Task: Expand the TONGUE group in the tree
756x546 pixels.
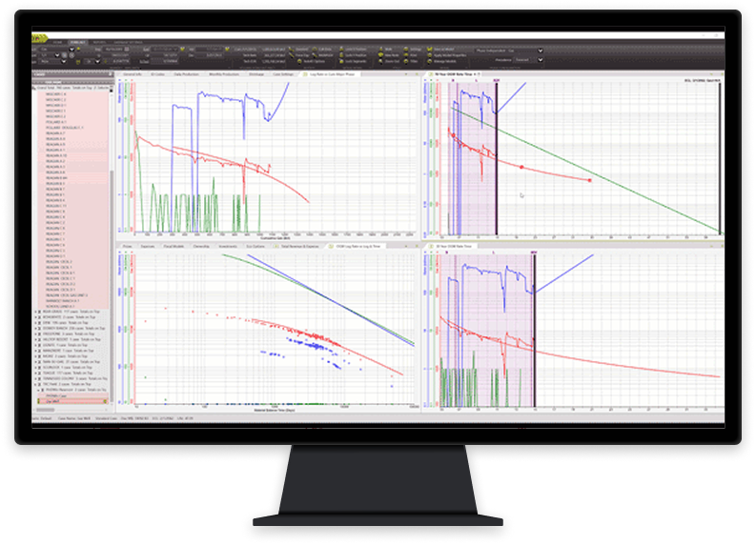Action: coord(35,373)
